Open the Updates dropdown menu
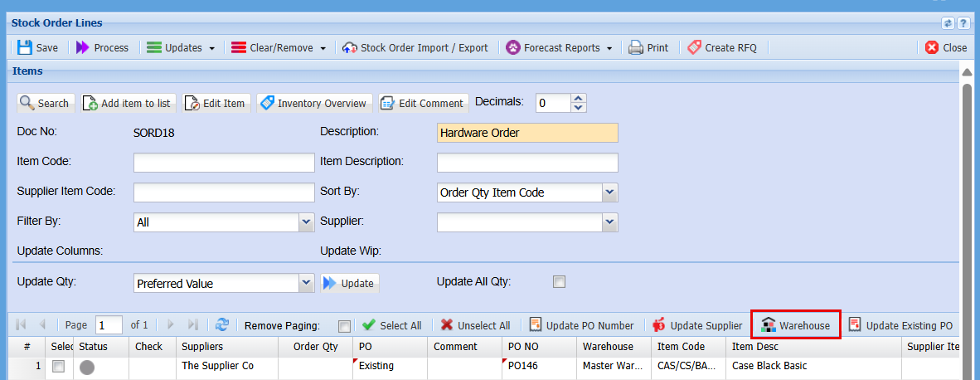Screen dimensions: 980x380 [x=181, y=47]
